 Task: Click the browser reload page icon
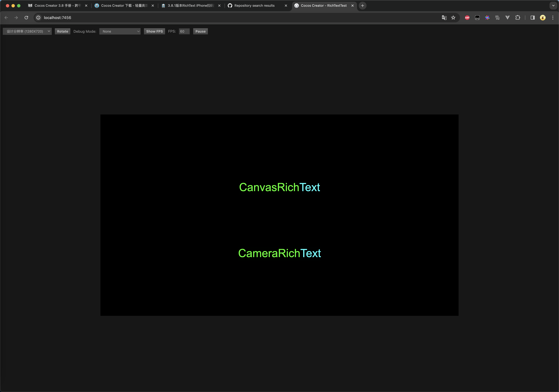click(26, 17)
